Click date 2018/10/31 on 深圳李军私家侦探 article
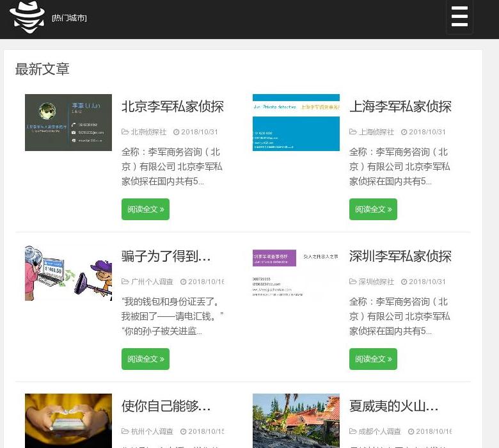The height and width of the screenshot is (448, 499). 427,282
